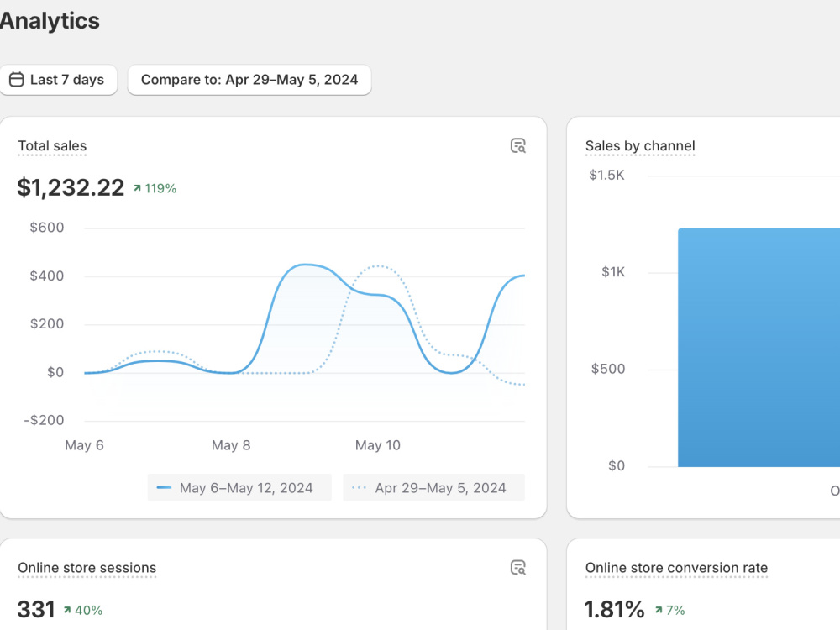Click the 331 sessions value

pos(36,610)
